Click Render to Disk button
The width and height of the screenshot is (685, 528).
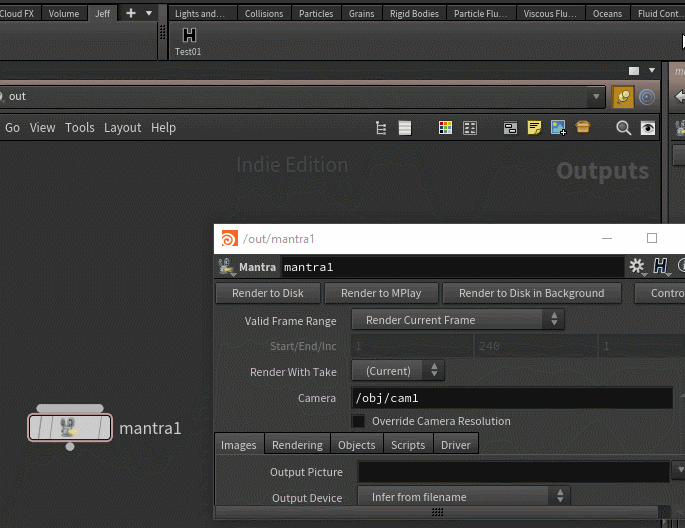268,293
